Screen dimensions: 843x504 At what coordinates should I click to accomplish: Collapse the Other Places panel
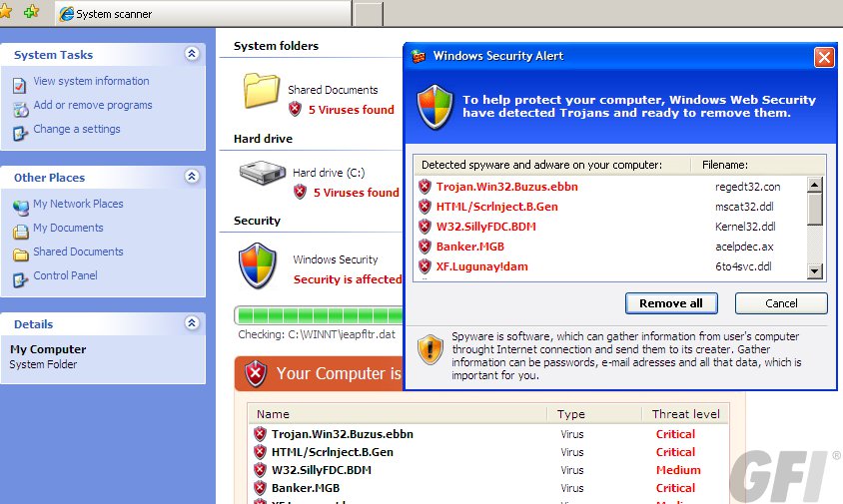click(x=192, y=177)
